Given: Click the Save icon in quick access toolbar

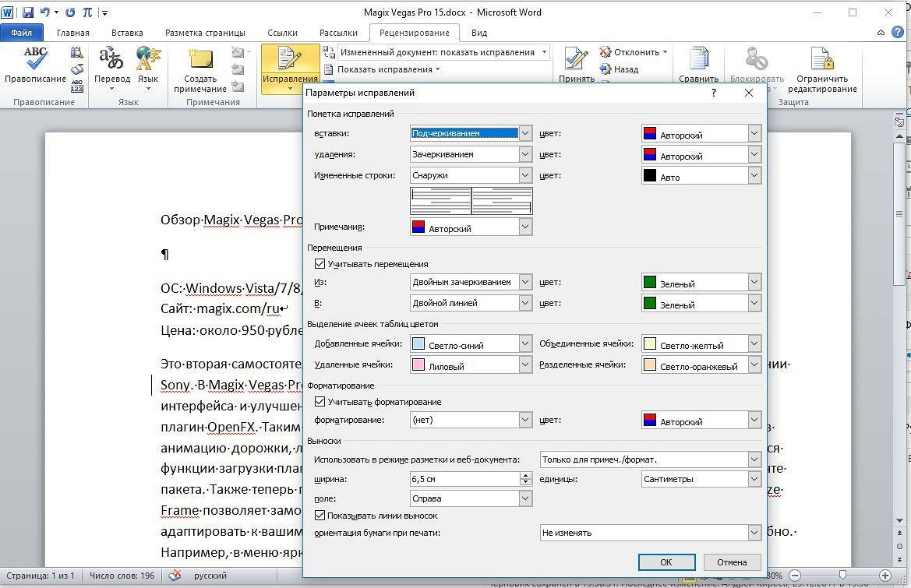Looking at the screenshot, I should [x=27, y=12].
